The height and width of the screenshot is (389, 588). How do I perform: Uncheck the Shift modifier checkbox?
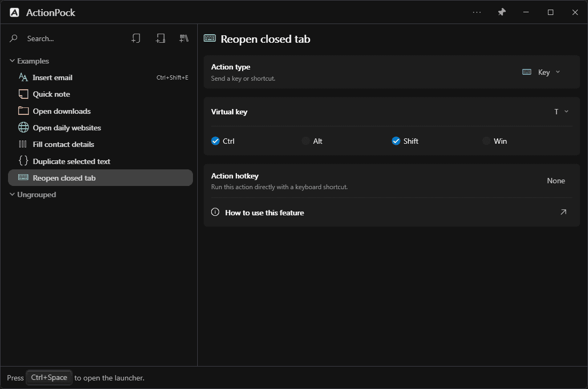click(396, 141)
